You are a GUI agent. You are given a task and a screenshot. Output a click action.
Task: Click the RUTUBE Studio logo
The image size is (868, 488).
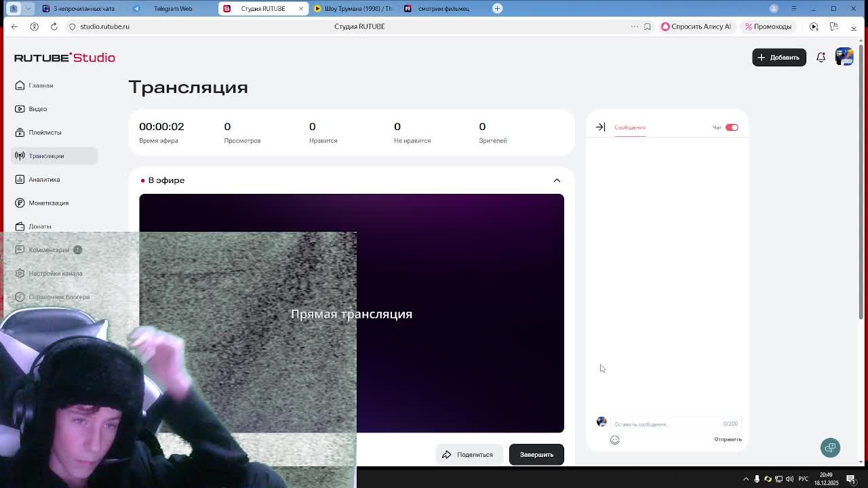[64, 58]
